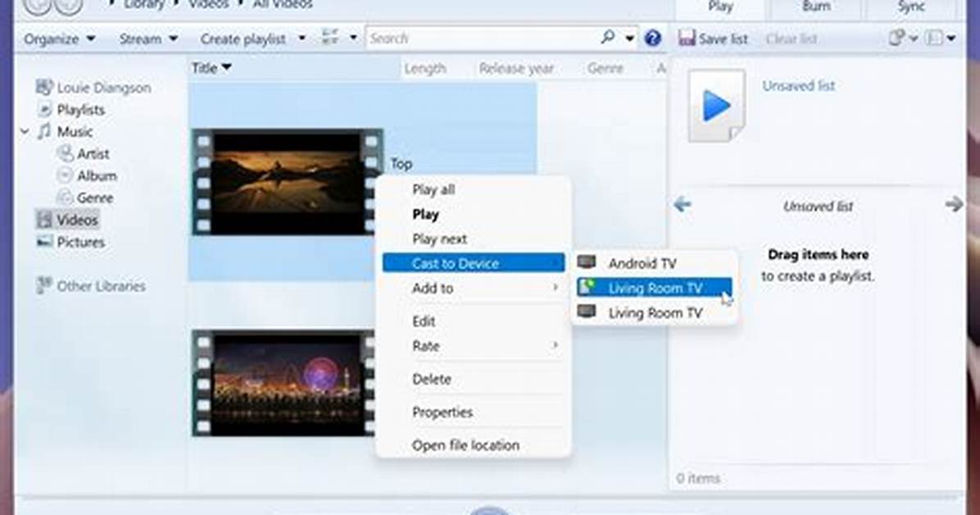
Task: Click the Save list button
Action: pyautogui.click(x=713, y=39)
